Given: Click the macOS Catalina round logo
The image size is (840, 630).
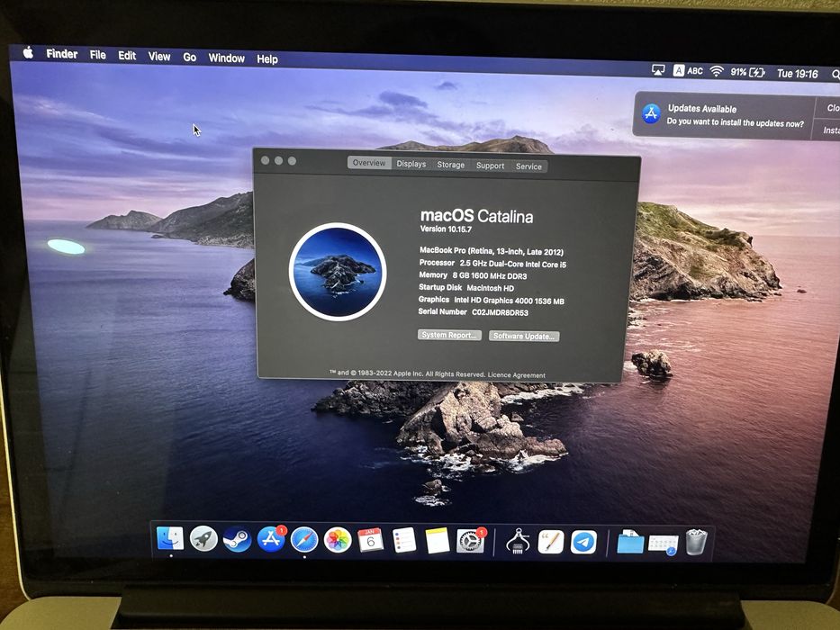Looking at the screenshot, I should [338, 272].
